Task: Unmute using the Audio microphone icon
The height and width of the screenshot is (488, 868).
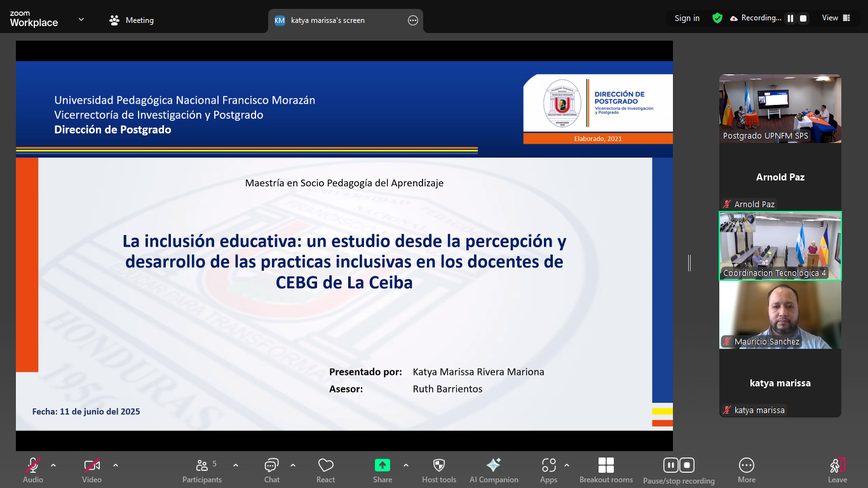Action: tap(33, 465)
